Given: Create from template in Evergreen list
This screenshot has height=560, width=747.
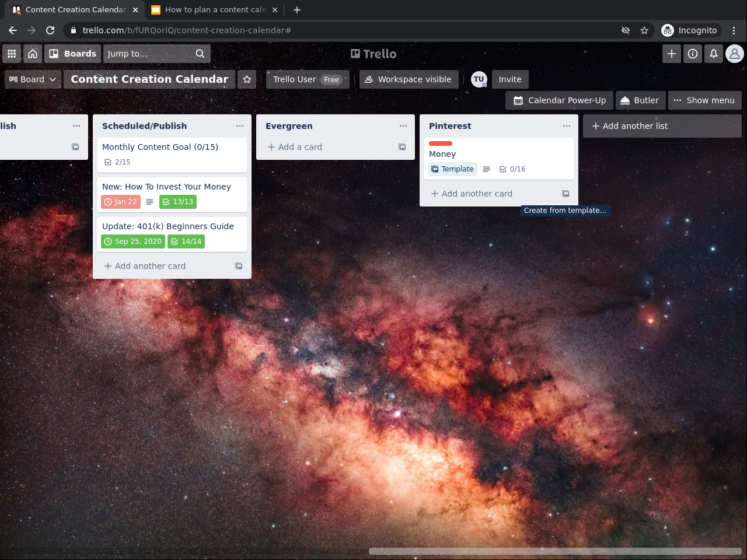Looking at the screenshot, I should [402, 147].
